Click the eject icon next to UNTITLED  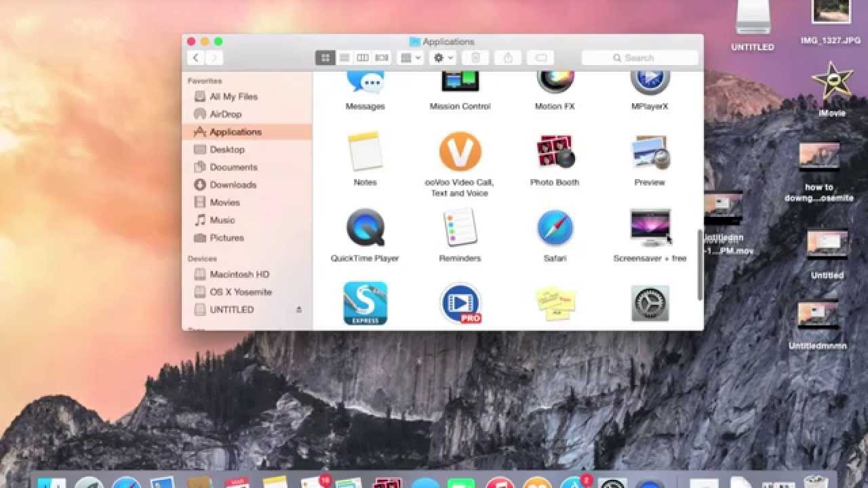coord(299,310)
